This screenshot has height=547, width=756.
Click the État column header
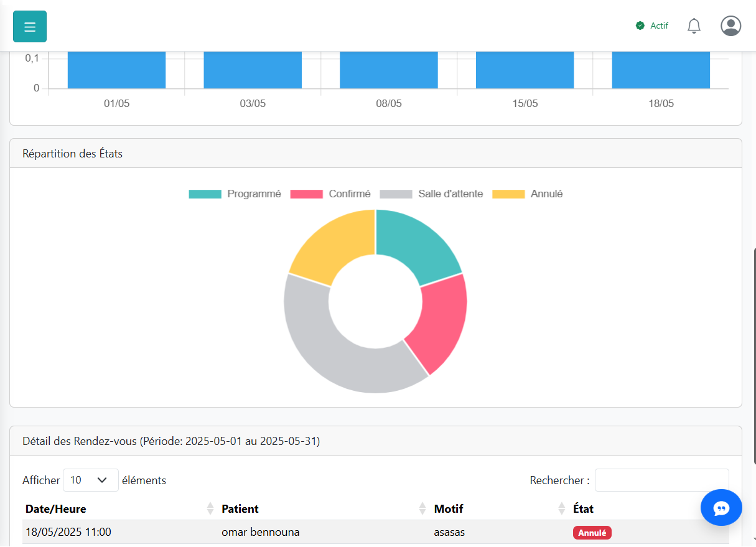point(583,508)
